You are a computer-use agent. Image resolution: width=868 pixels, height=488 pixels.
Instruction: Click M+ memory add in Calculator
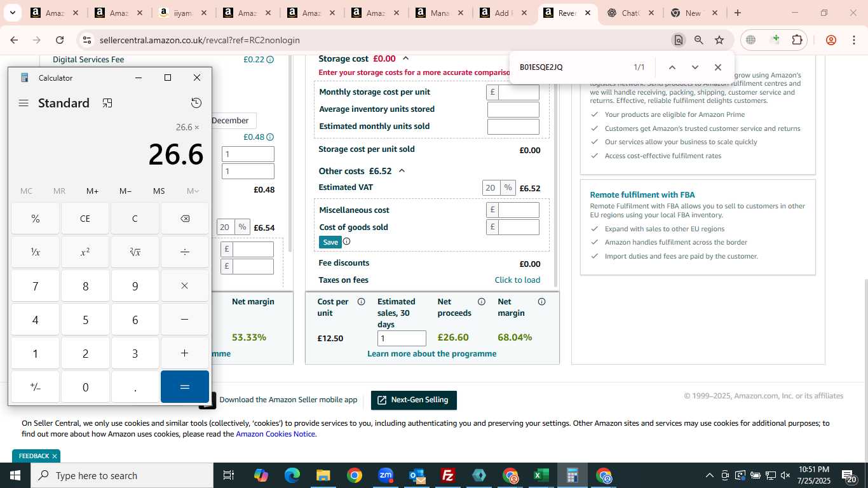point(93,191)
